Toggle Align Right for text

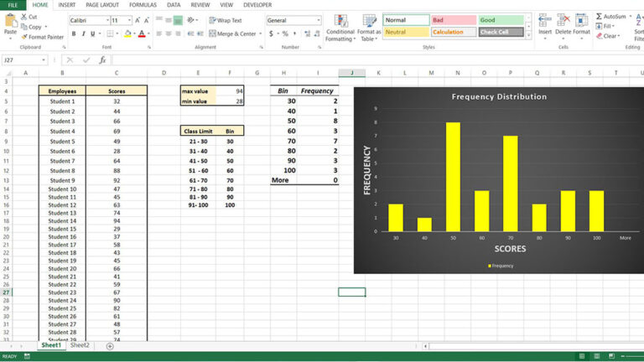click(x=178, y=34)
